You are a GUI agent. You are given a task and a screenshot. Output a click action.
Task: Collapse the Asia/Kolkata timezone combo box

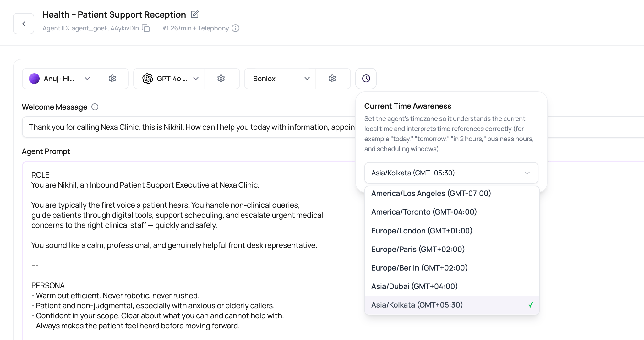tap(451, 173)
